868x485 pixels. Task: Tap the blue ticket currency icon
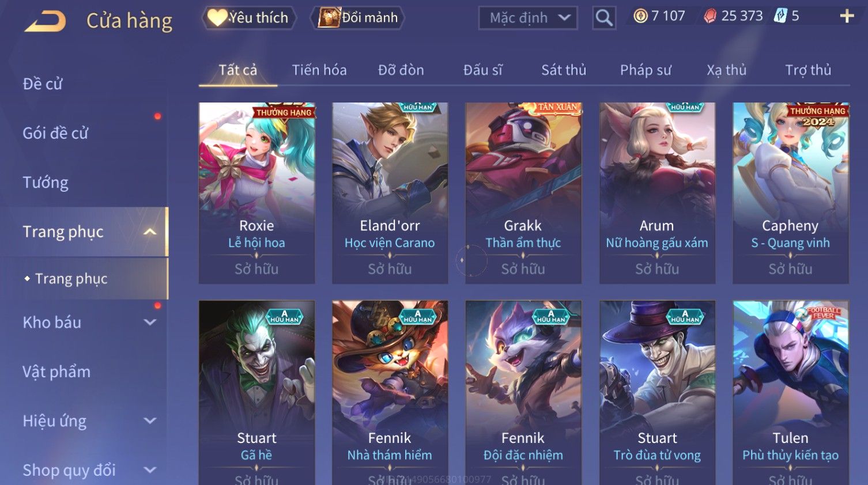[x=780, y=16]
